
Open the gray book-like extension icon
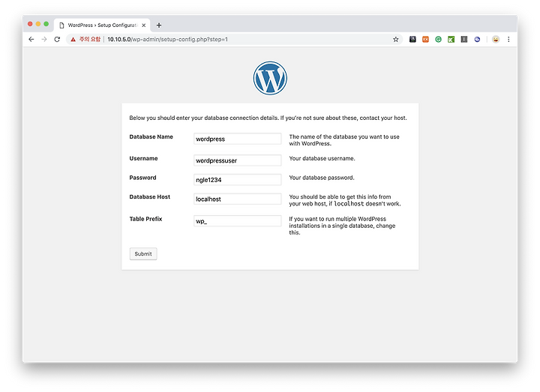pyautogui.click(x=464, y=40)
